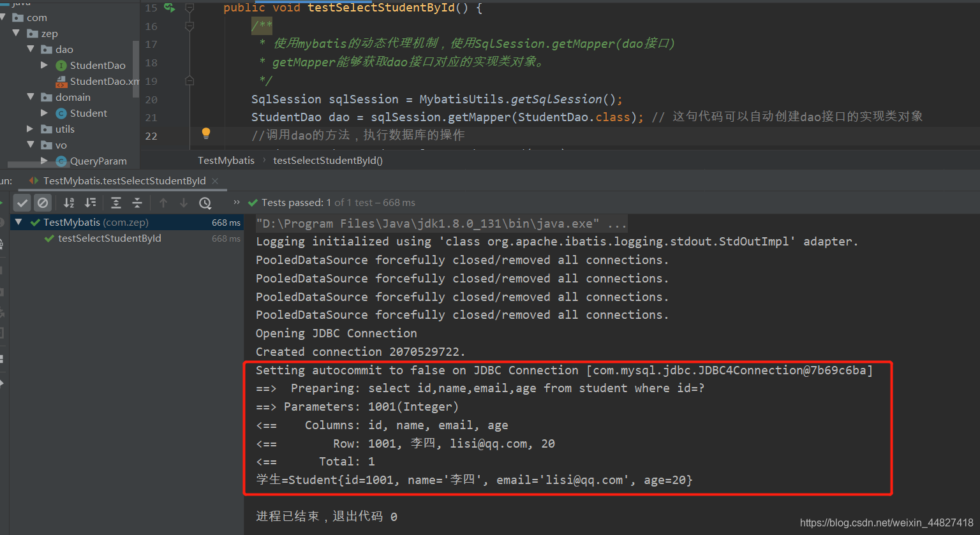Sort test results alphabetically
Screen dimensions: 980x535
pyautogui.click(x=69, y=203)
